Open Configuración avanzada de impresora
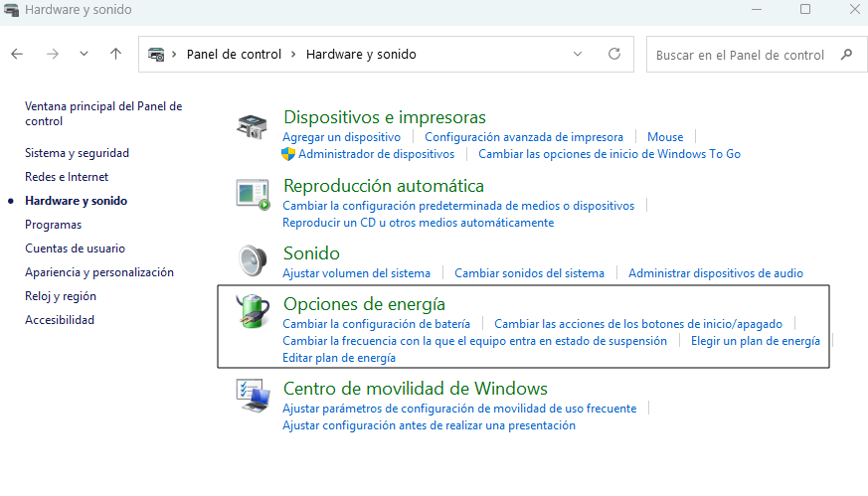Image resolution: width=868 pixels, height=496 pixels. (524, 137)
